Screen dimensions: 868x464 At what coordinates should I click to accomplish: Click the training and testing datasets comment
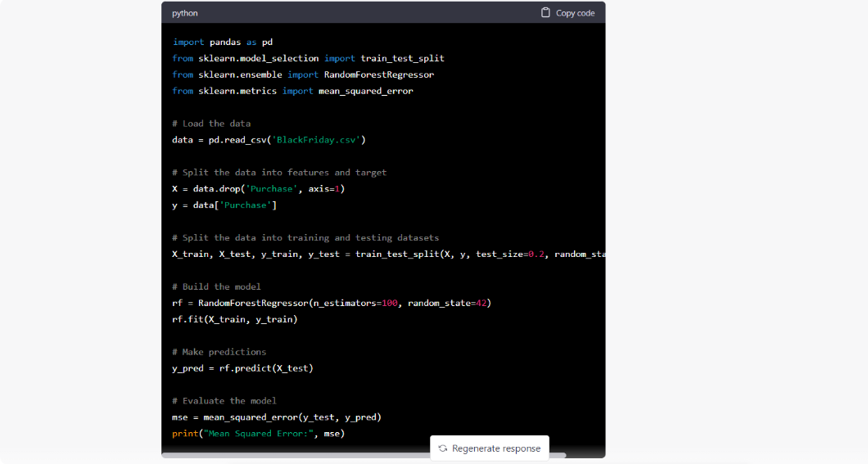305,238
